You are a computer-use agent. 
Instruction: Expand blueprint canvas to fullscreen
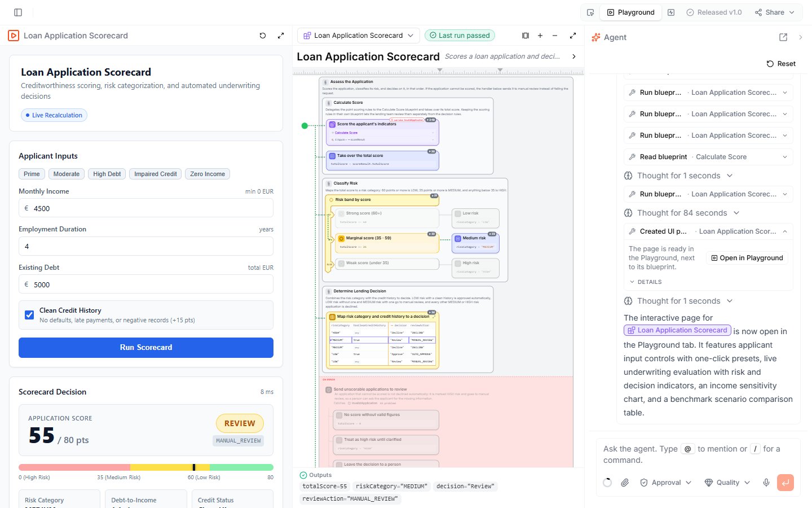[x=573, y=36]
